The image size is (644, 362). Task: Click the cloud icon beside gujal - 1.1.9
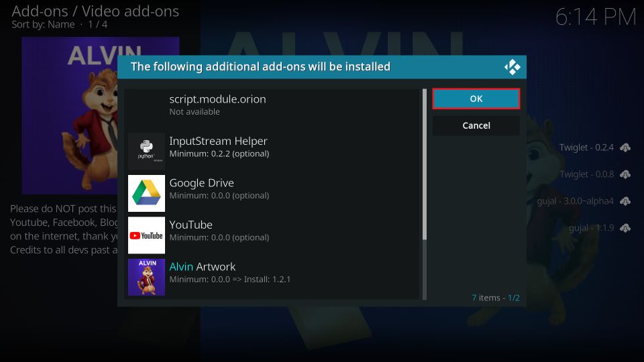tap(625, 228)
